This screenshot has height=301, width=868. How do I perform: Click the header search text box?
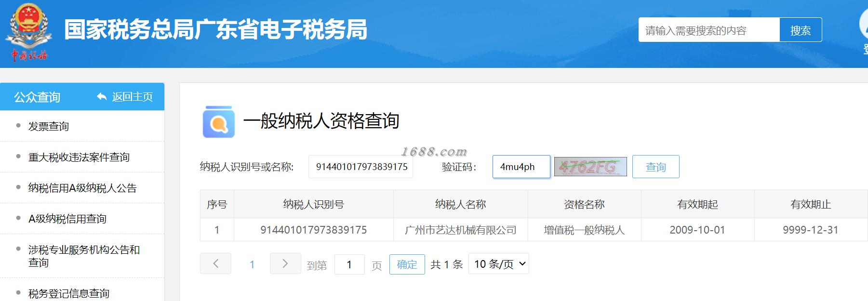tap(709, 30)
